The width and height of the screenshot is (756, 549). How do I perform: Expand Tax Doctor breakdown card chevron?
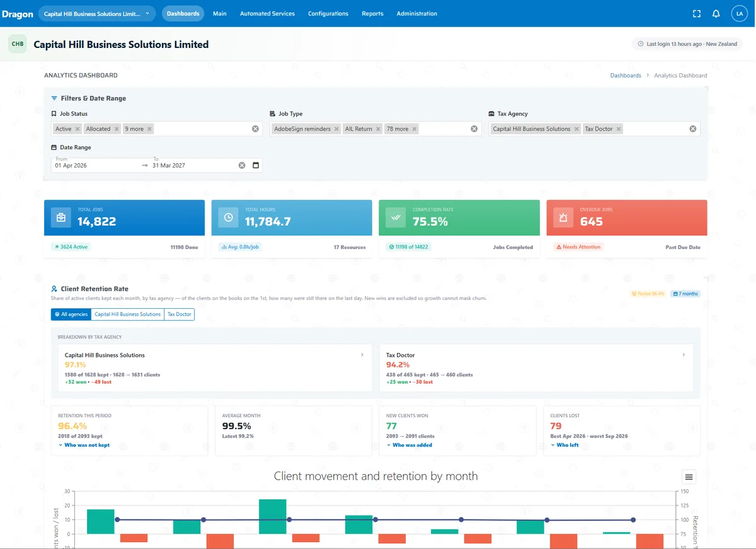click(x=684, y=355)
